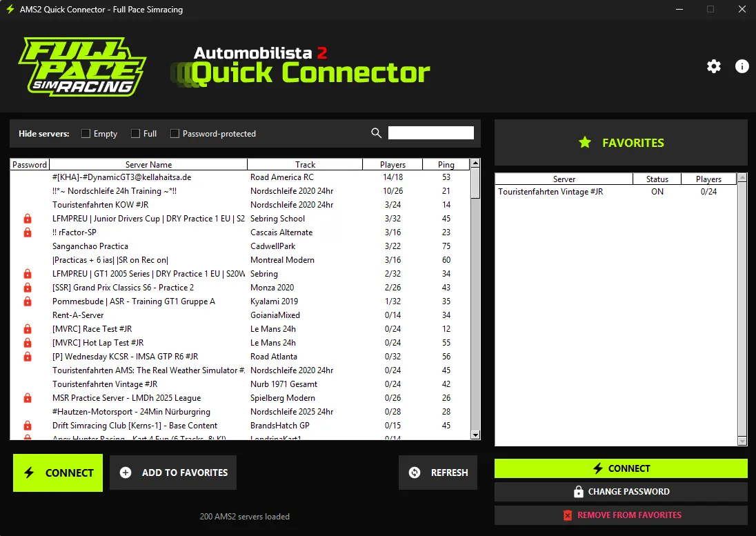Click the lock icon beside rFactor-SP
This screenshot has height=536, width=756.
click(x=28, y=232)
